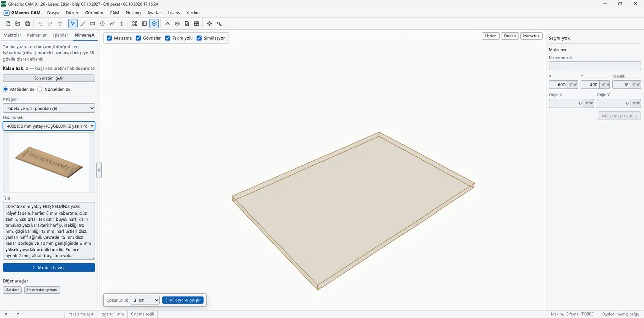Open the nesting grid icon

click(x=196, y=24)
